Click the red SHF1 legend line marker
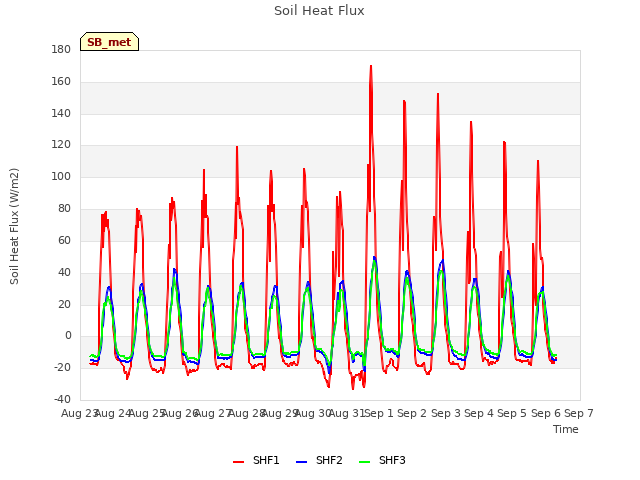The width and height of the screenshot is (640, 480). click(238, 462)
